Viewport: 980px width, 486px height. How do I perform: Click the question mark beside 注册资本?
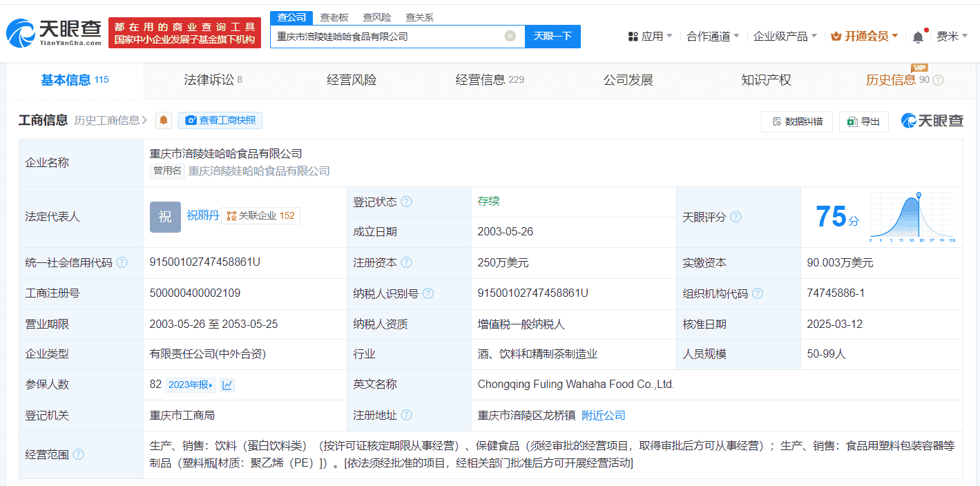tap(407, 262)
